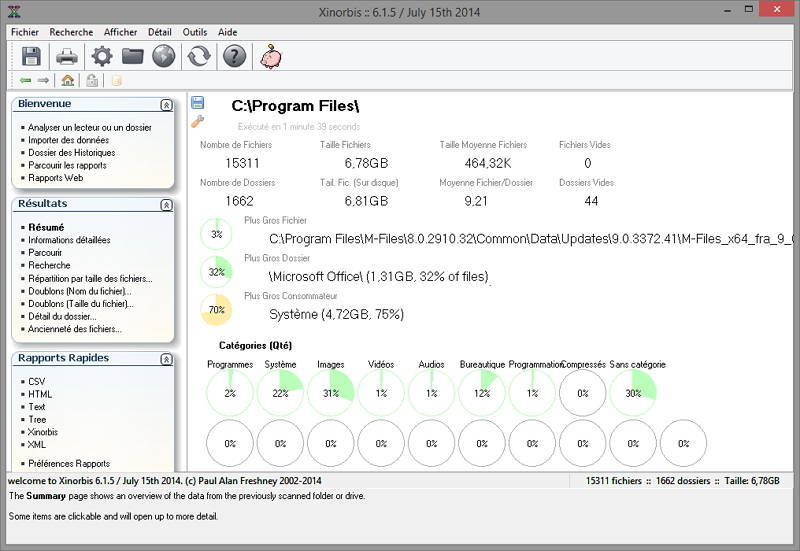Click the Bureautique 12% category chart

pyautogui.click(x=482, y=393)
